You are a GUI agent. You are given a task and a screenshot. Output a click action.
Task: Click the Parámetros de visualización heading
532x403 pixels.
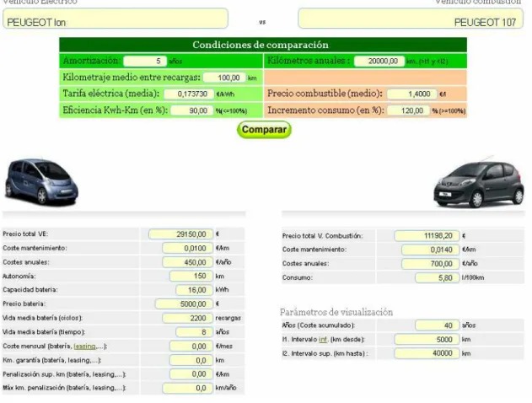tap(336, 312)
